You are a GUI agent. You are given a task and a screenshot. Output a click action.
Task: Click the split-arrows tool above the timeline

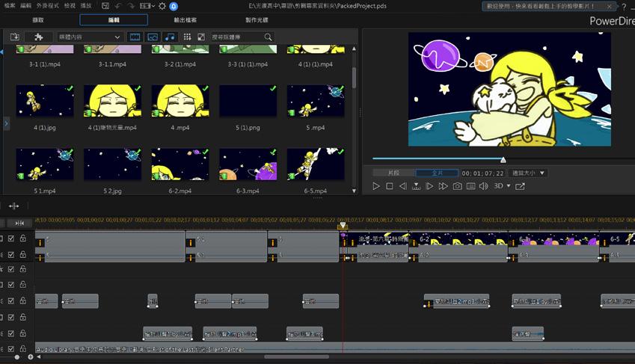[x=13, y=206]
